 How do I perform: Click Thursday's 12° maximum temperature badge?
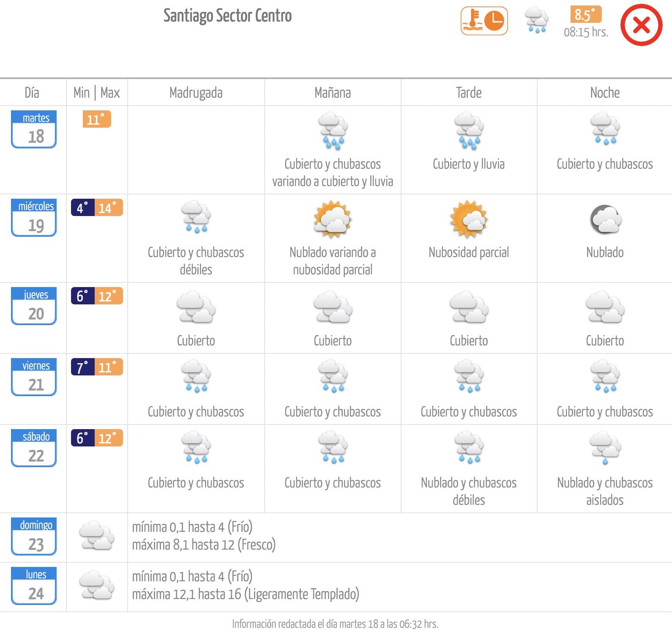[109, 296]
